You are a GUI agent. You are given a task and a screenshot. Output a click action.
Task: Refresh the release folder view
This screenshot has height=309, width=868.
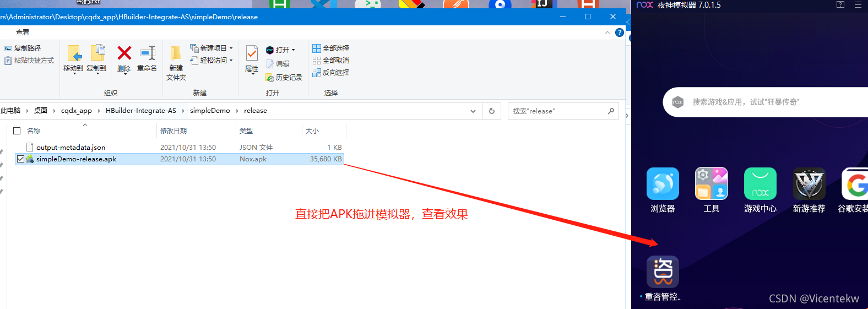(x=492, y=111)
